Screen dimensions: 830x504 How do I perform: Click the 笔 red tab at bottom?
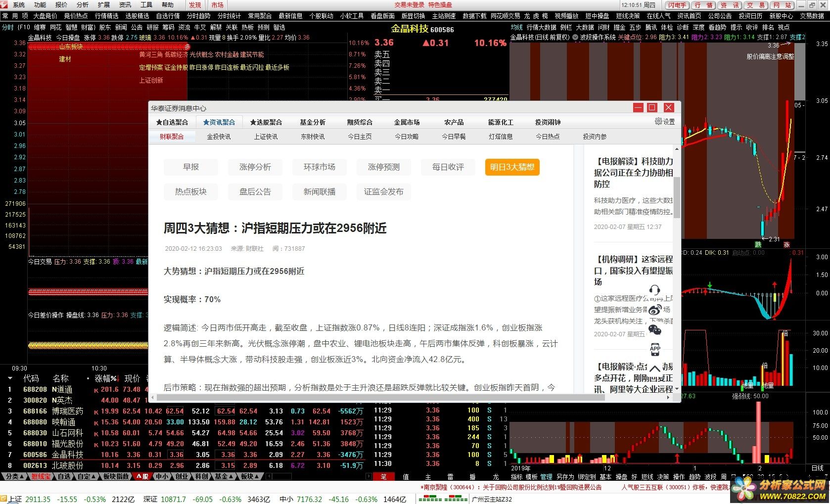384,477
